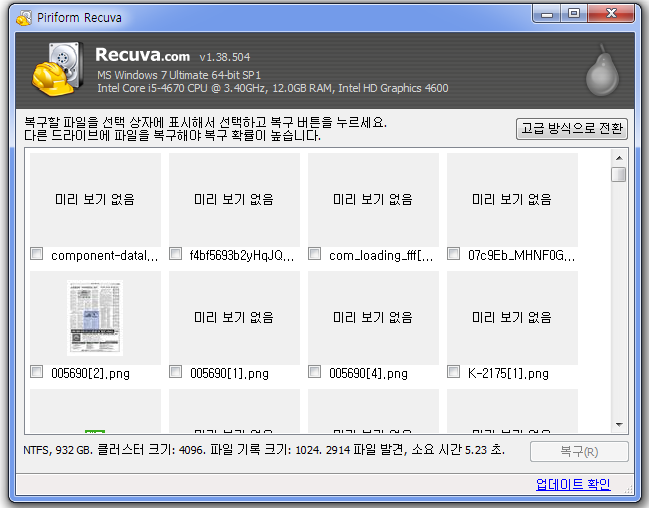649x508 pixels.
Task: Tick the 005690[1].png checkbox
Action: point(175,371)
